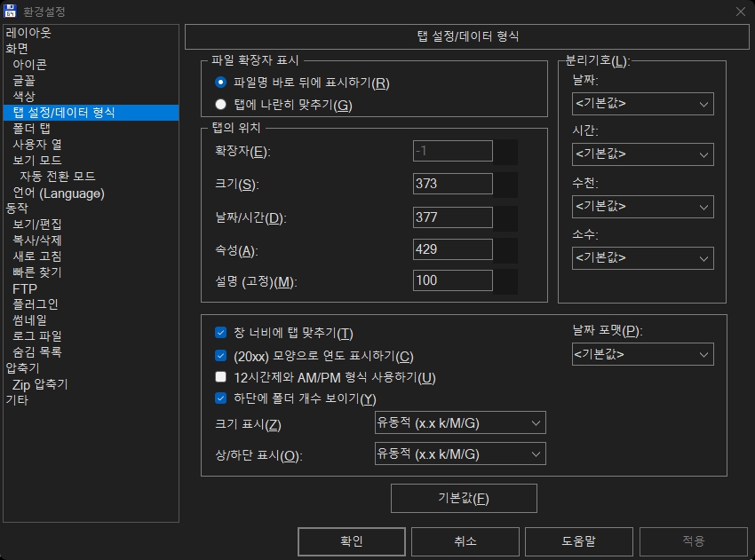Open 보기/편집 settings page
This screenshot has height=560, width=755.
pyautogui.click(x=37, y=225)
